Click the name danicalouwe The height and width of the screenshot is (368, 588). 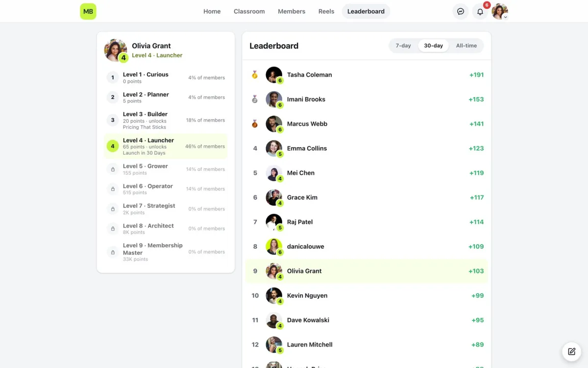306,246
